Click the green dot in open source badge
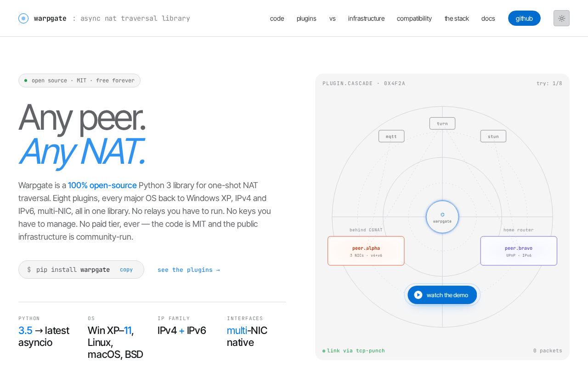This screenshot has width=588, height=368. click(26, 80)
